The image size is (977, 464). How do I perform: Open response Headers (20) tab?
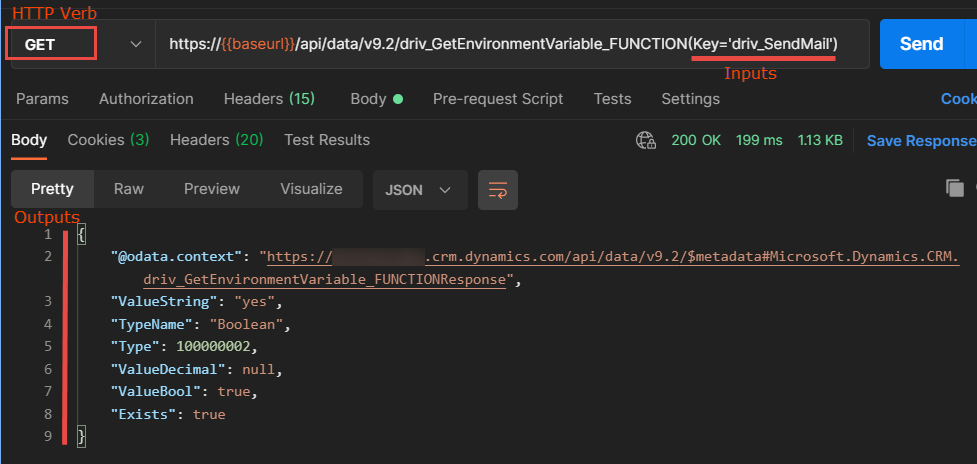point(216,140)
